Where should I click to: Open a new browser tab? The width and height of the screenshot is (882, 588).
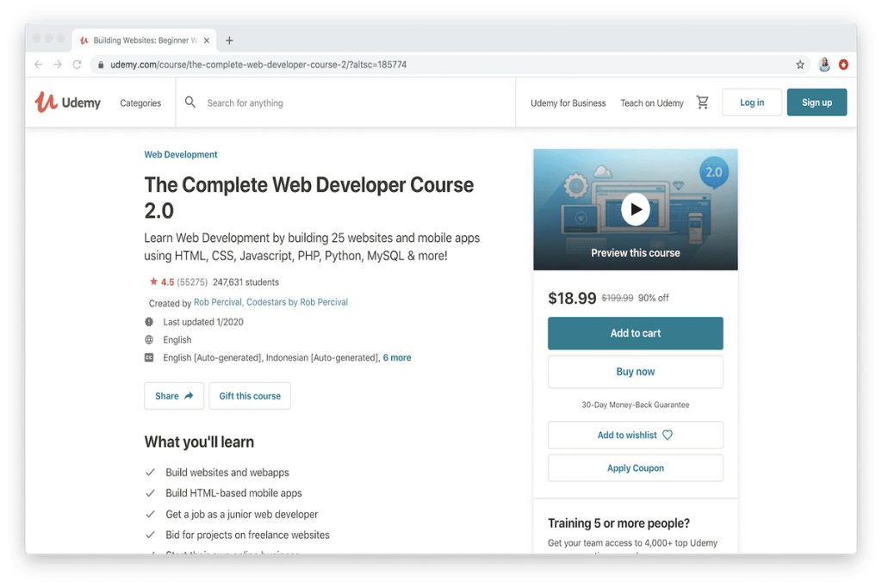[229, 40]
